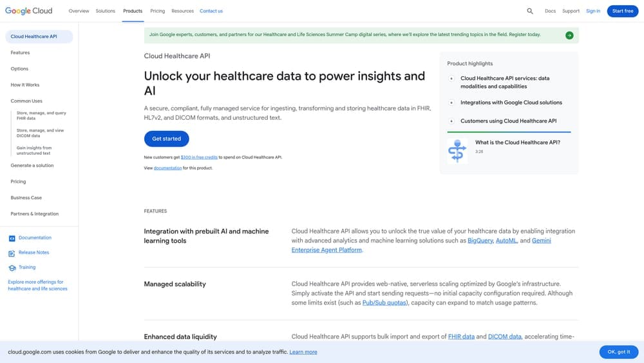Expand Integrations with Google Cloud solutions
The image size is (644, 363).
tap(451, 103)
